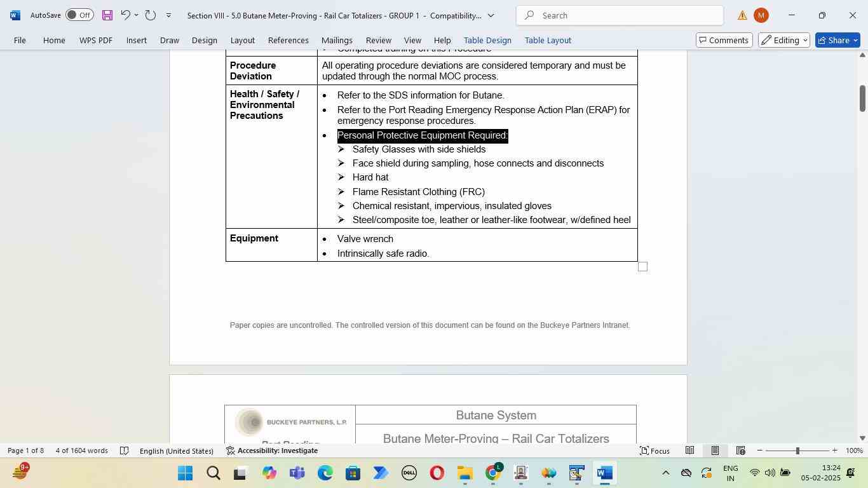Open the Mailings tab

(x=337, y=40)
